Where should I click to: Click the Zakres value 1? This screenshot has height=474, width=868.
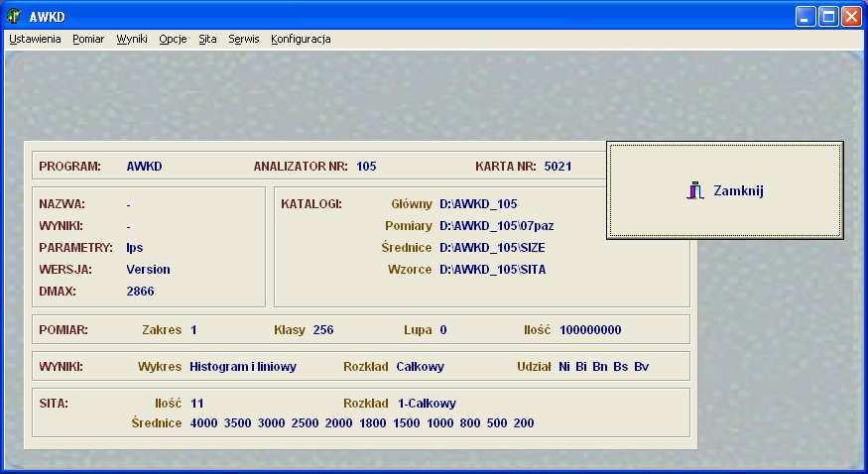click(193, 330)
